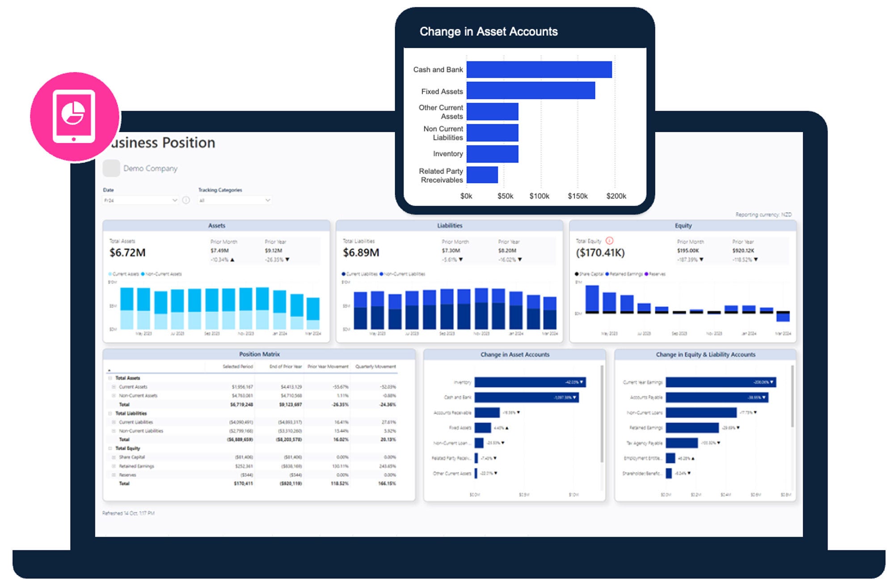The image size is (894, 588).
Task: Collapse the Total Equity matrix group
Action: point(110,448)
